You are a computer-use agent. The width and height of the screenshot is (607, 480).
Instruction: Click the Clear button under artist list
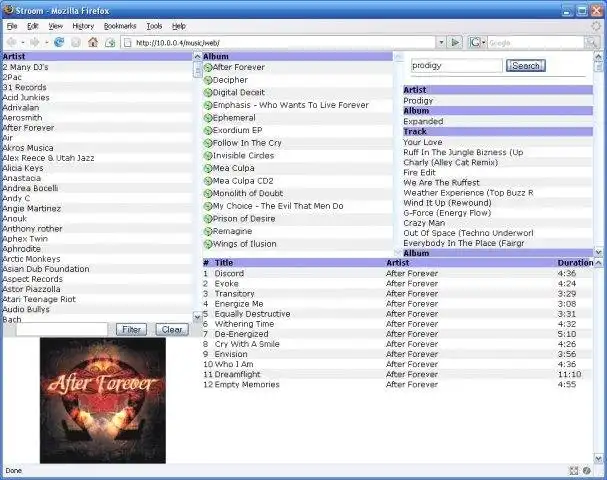click(x=172, y=329)
